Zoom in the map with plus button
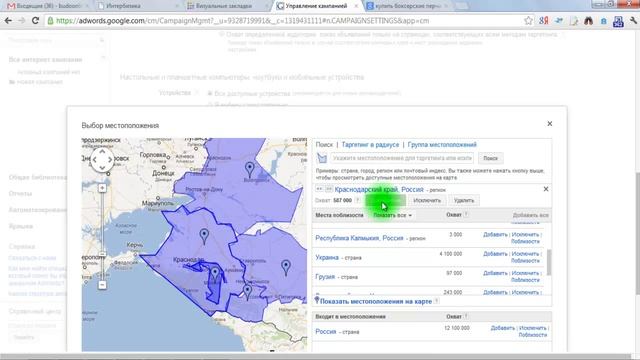Viewport: 640px width, 360px height. 102,188
